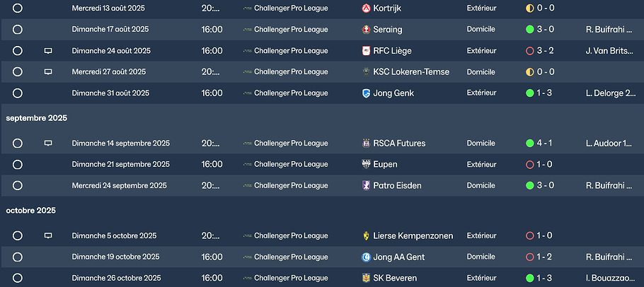Screen dimensions: 644x287
Task: Open the 4 - 1 result against RSCA Futures
Action: point(544,143)
